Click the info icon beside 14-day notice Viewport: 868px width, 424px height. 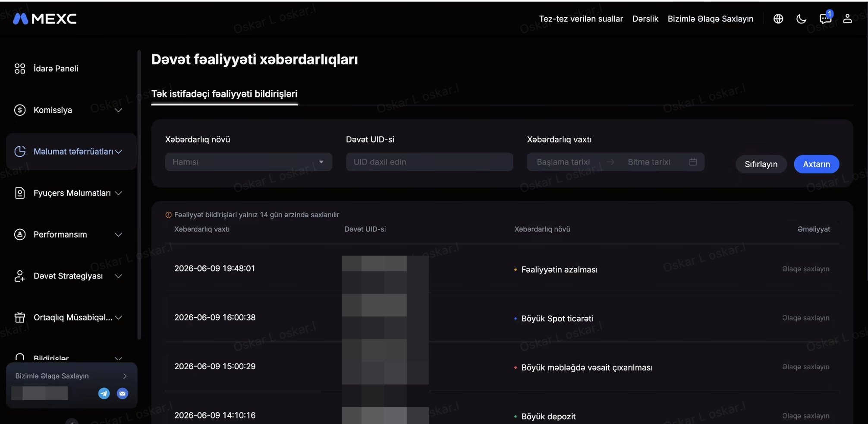[169, 215]
